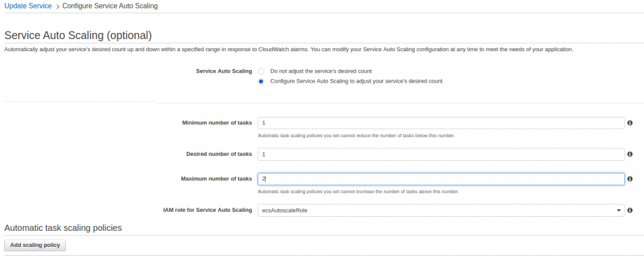Open the IAM role for Service Auto Scaling dropdown
This screenshot has height=256, width=644.
(x=441, y=210)
